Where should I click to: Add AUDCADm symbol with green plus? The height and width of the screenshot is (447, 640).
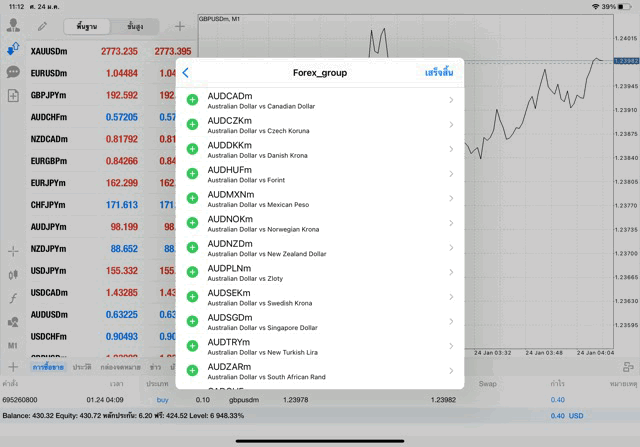(x=193, y=99)
